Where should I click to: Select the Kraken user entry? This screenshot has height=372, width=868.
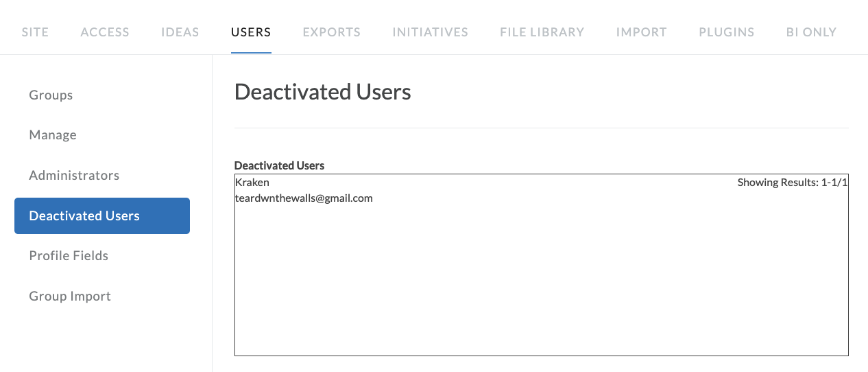(x=252, y=183)
